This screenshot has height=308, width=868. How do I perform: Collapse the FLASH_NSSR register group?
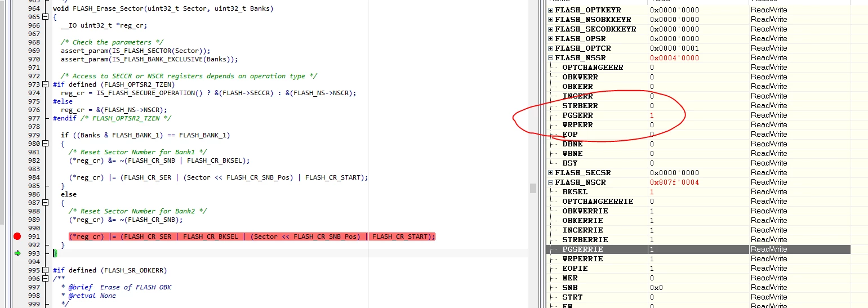click(551, 58)
